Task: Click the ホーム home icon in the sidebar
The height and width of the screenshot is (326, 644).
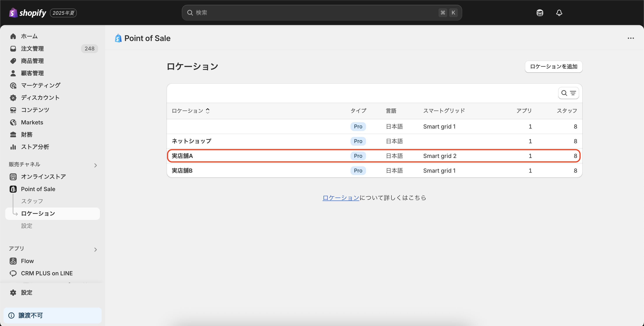Action: (x=13, y=36)
